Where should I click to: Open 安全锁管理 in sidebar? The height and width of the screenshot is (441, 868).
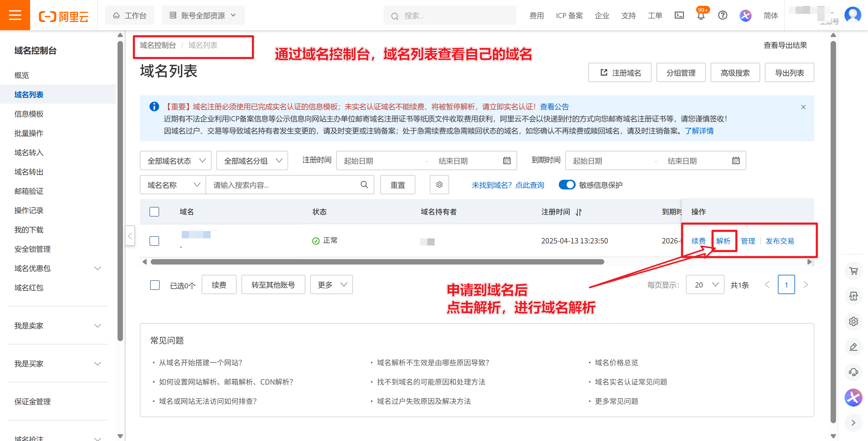tap(32, 249)
